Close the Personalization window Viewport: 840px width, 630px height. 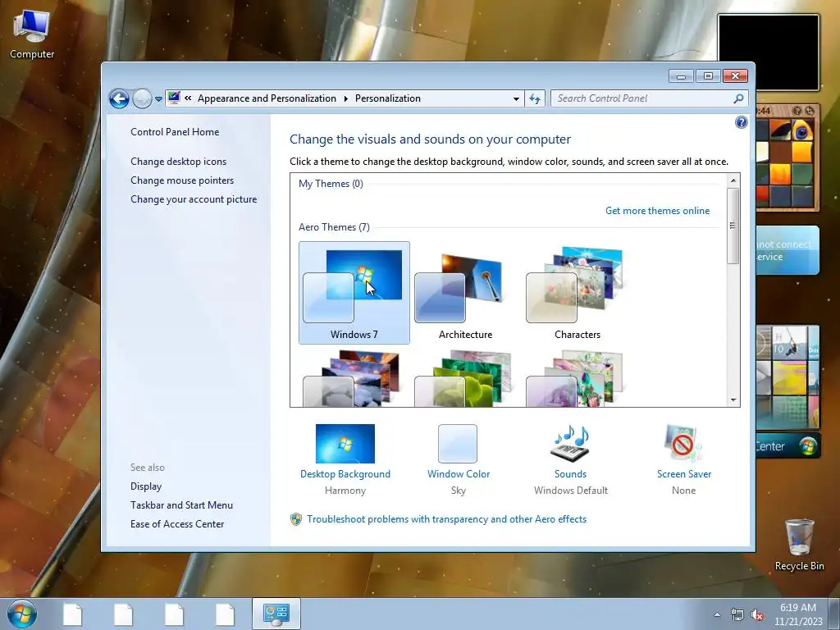click(735, 76)
